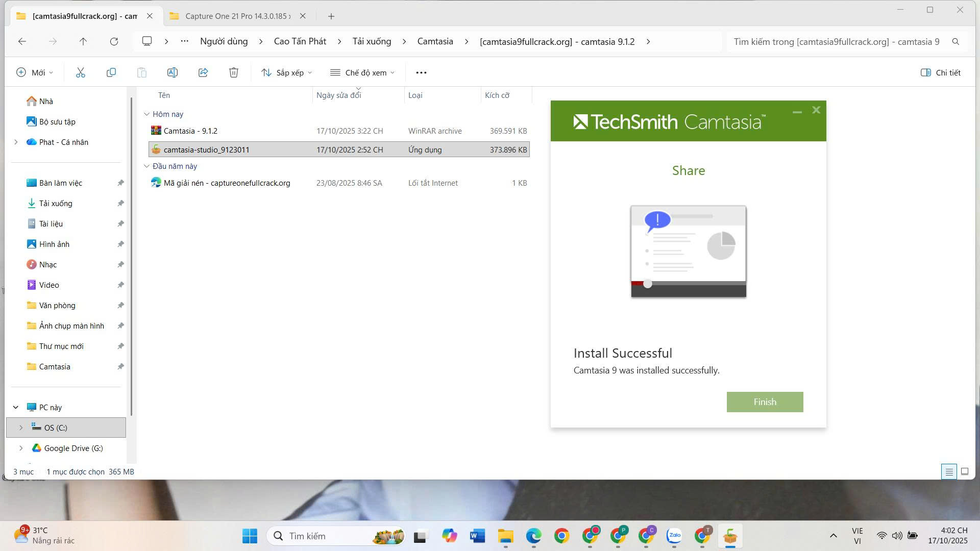Click the folder search input field

click(x=837, y=41)
